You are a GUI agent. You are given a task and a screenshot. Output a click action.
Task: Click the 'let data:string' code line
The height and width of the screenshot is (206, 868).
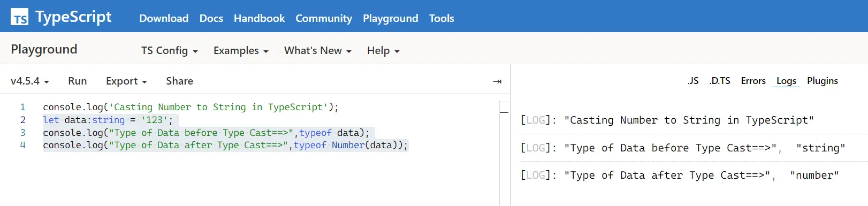click(108, 120)
